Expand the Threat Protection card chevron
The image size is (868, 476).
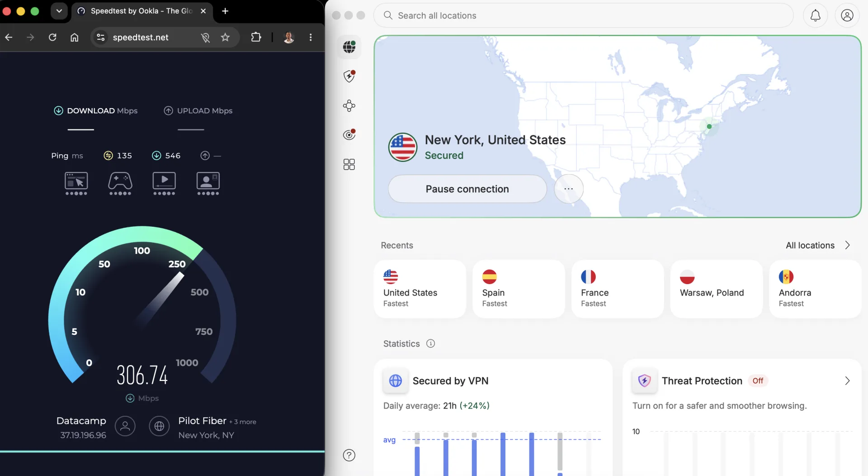(847, 381)
